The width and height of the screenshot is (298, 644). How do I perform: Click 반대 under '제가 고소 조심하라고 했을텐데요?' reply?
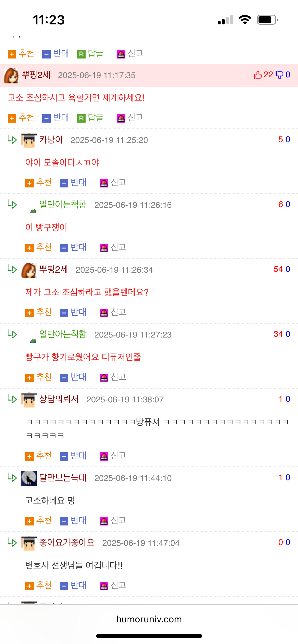pos(73,312)
